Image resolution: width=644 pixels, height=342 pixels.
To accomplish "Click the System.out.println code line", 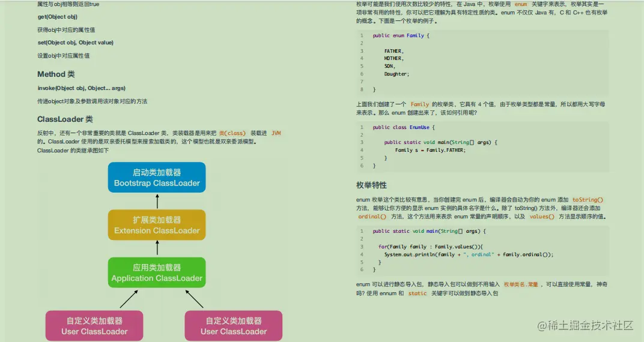I will point(469,254).
